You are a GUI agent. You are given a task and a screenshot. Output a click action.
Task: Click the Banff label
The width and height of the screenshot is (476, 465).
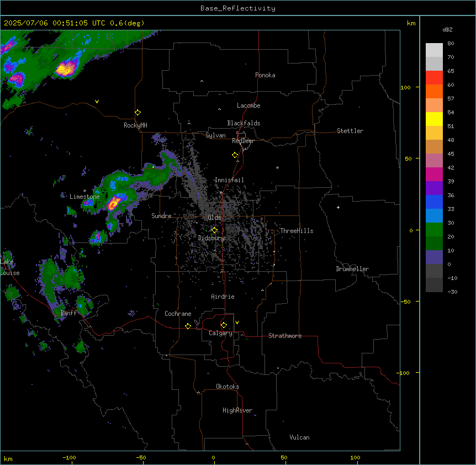pos(68,313)
